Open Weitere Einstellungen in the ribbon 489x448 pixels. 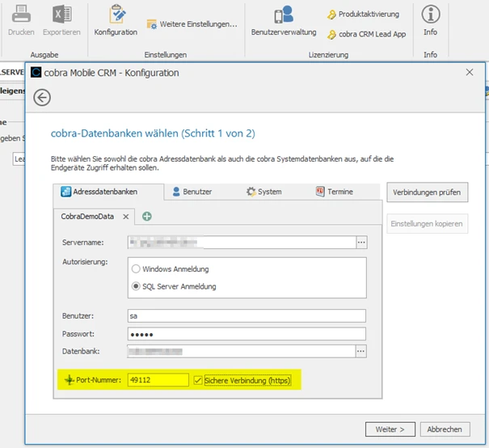(192, 24)
